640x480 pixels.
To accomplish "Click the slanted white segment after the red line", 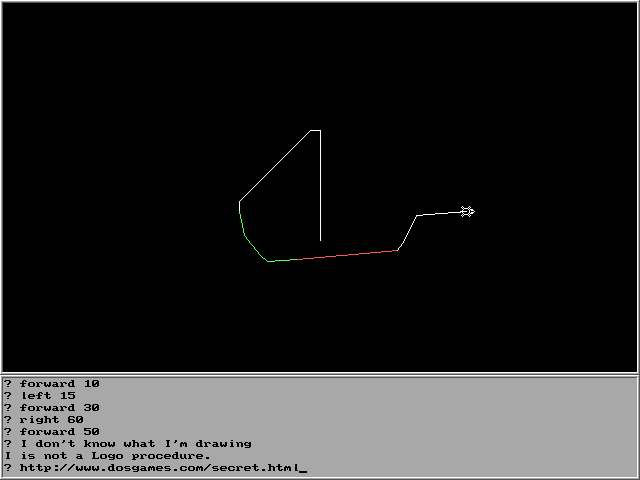I will pyautogui.click(x=408, y=232).
